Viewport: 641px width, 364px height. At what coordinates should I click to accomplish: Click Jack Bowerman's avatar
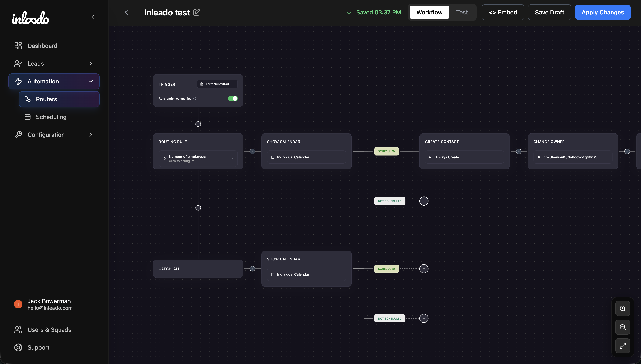click(x=18, y=304)
